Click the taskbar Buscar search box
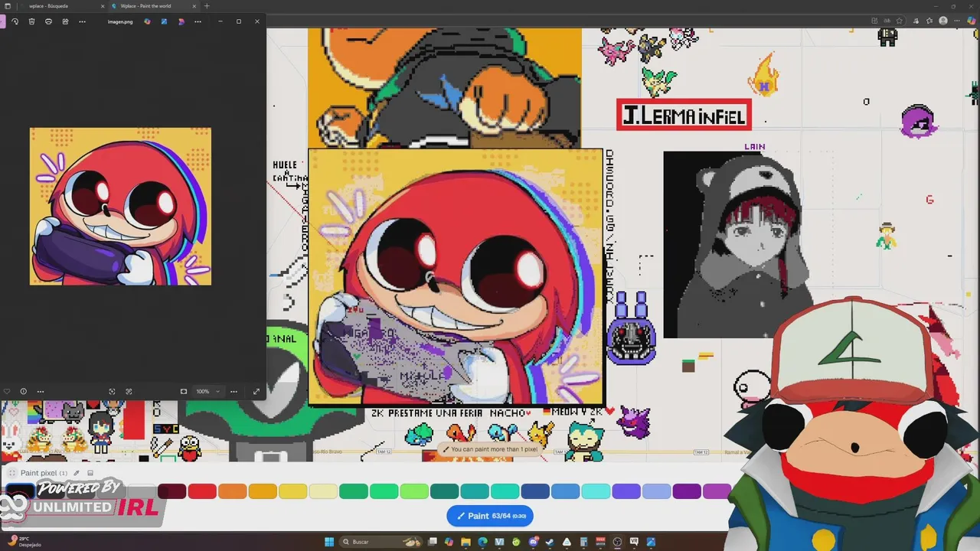 click(x=381, y=542)
